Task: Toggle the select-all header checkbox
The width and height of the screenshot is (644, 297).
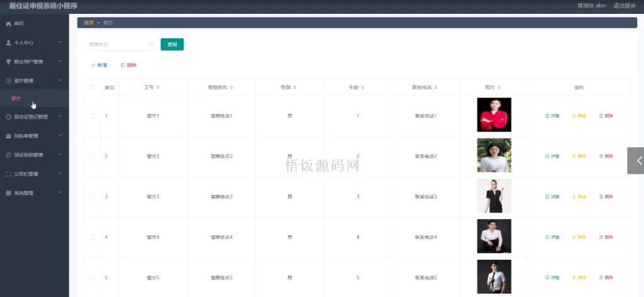Action: [92, 87]
